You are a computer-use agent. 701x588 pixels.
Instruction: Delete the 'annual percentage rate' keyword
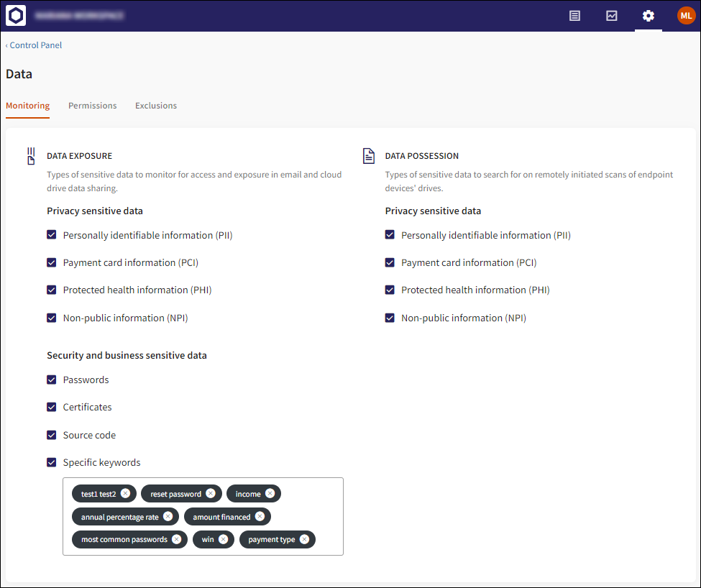coord(168,516)
